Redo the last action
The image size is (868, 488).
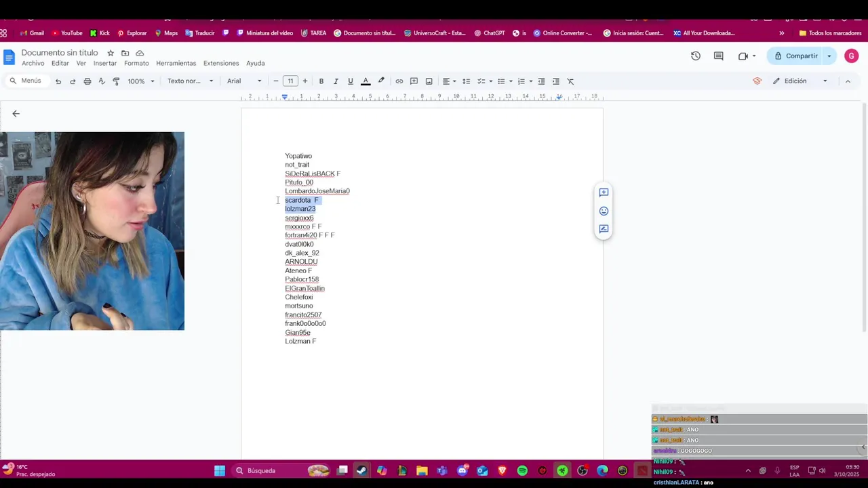tap(73, 81)
